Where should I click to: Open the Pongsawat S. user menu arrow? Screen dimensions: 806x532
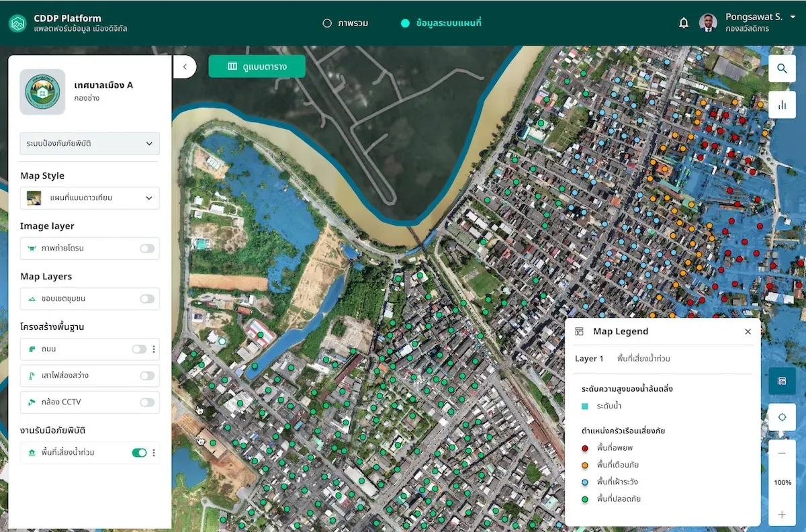click(x=793, y=18)
